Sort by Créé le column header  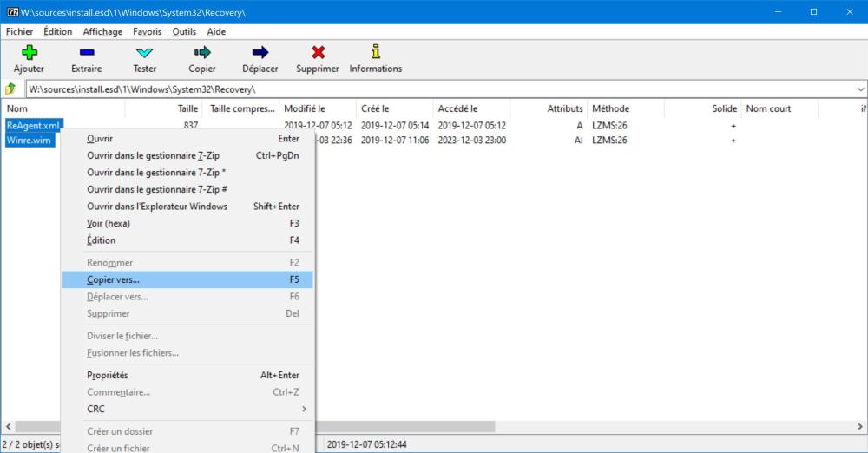coord(395,108)
